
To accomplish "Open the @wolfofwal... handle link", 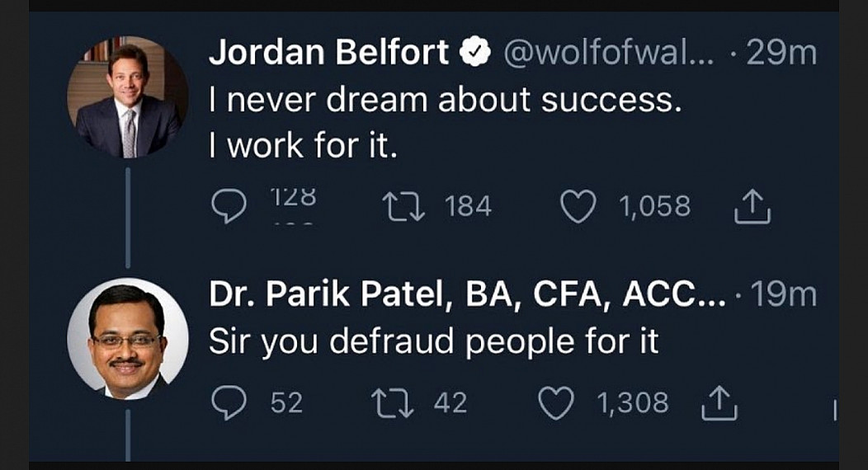I will click(602, 54).
